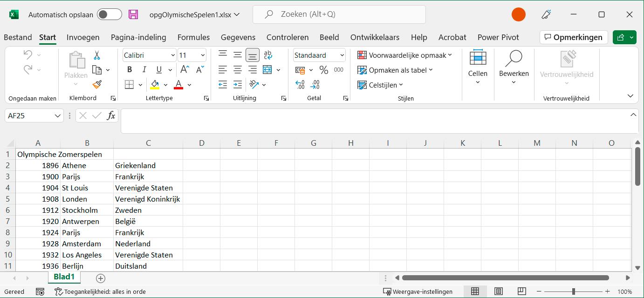Apply thousands separator 000 style
The width and height of the screenshot is (644, 298).
[x=339, y=70]
